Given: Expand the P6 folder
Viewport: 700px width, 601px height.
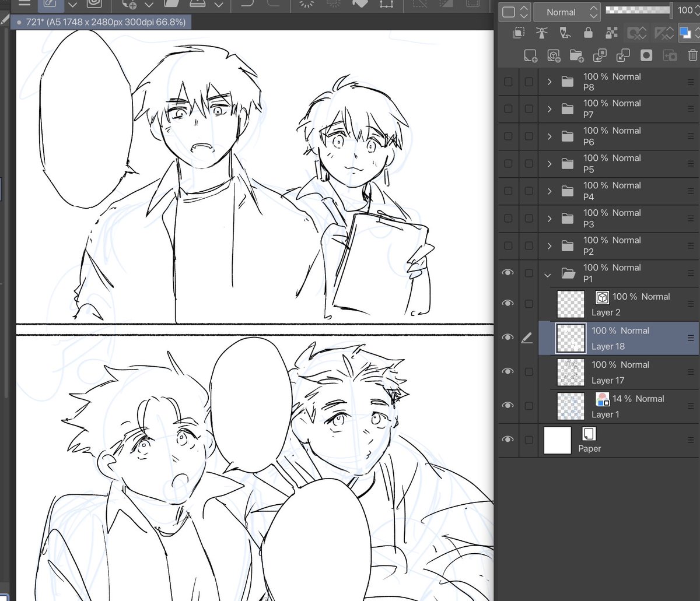Looking at the screenshot, I should pyautogui.click(x=549, y=136).
